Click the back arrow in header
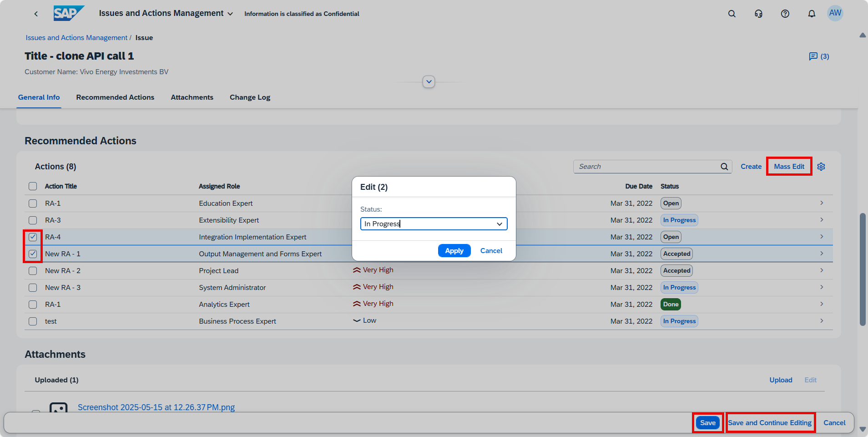The height and width of the screenshot is (437, 868). coord(36,14)
